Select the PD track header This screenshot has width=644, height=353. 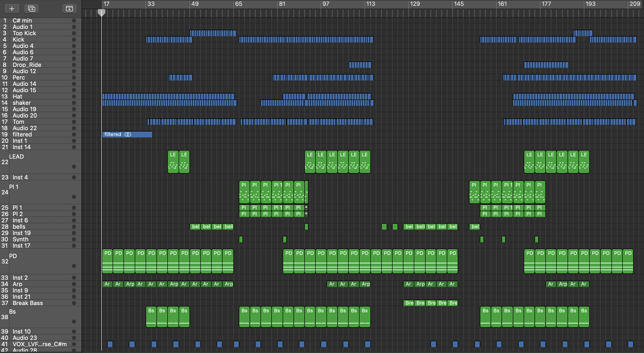point(40,261)
